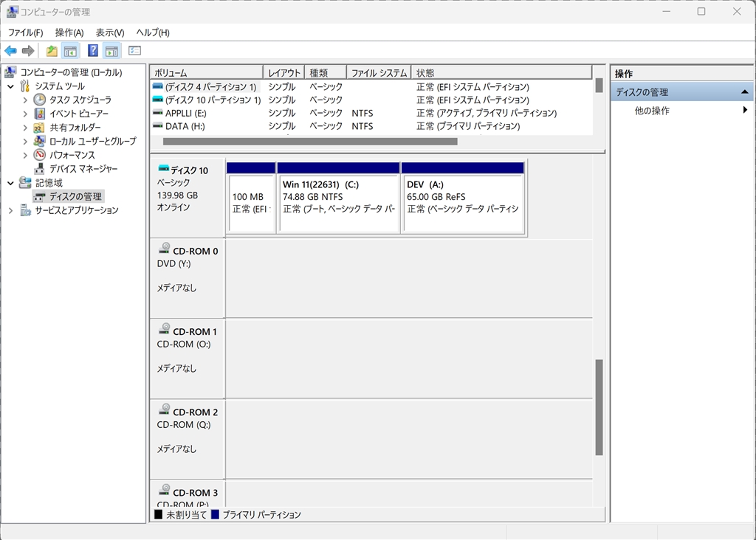The width and height of the screenshot is (756, 540).
Task: Click the 139.98 GB disk size text
Action: (x=177, y=195)
